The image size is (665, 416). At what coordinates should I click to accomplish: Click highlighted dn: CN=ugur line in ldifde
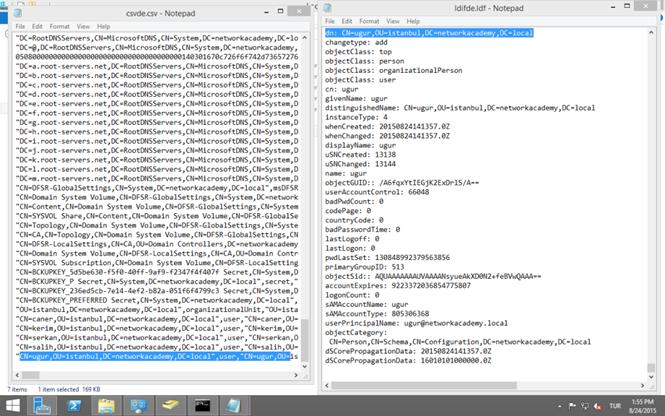point(429,33)
